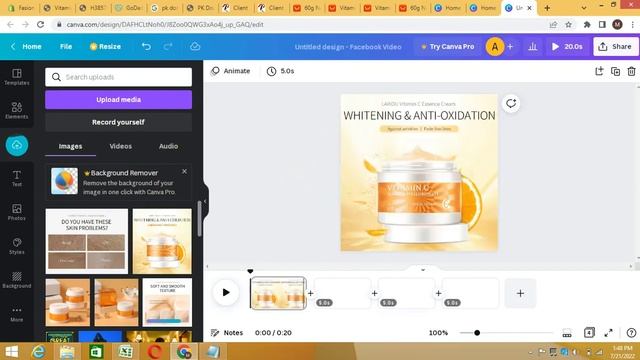This screenshot has width=640, height=360.
Task: Reload the browser page
Action: pos(40,24)
